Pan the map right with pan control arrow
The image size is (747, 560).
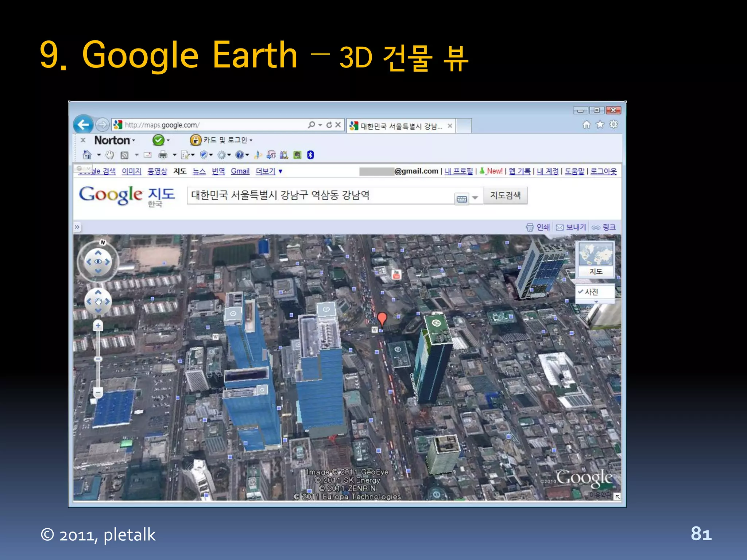point(107,302)
